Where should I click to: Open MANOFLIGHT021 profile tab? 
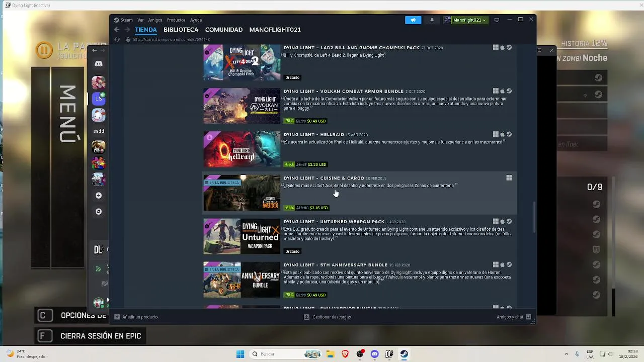(x=275, y=30)
